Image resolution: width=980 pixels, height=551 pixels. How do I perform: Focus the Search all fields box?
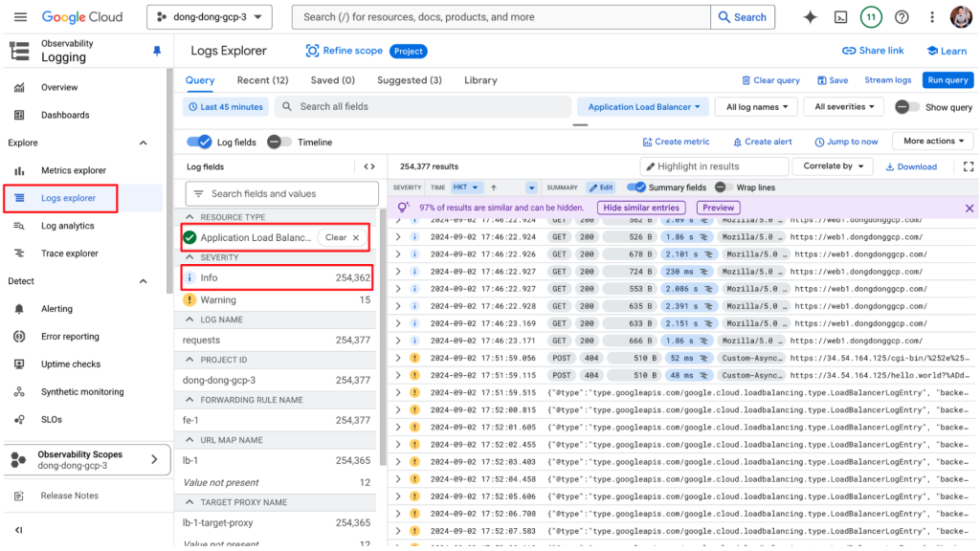pyautogui.click(x=422, y=107)
